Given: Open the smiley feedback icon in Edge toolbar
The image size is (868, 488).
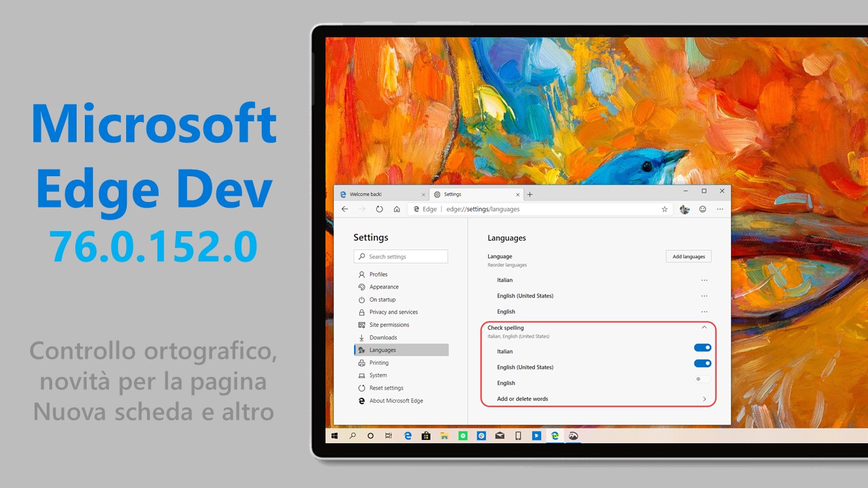Looking at the screenshot, I should (703, 209).
